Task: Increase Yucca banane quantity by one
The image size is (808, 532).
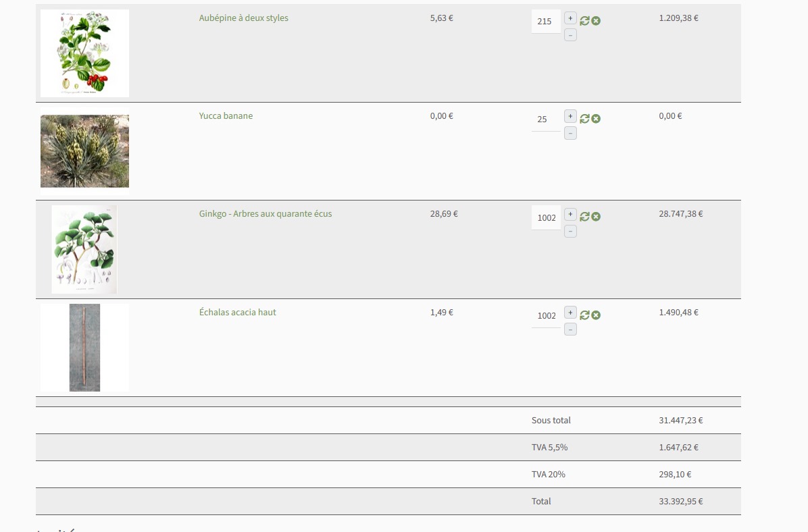Action: (x=570, y=116)
